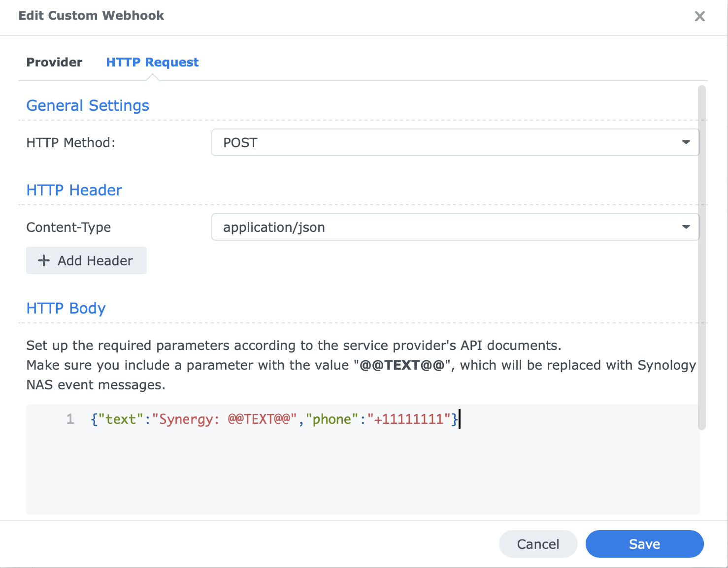
Task: Click the HTTP Method dropdown arrow
Action: click(x=686, y=142)
